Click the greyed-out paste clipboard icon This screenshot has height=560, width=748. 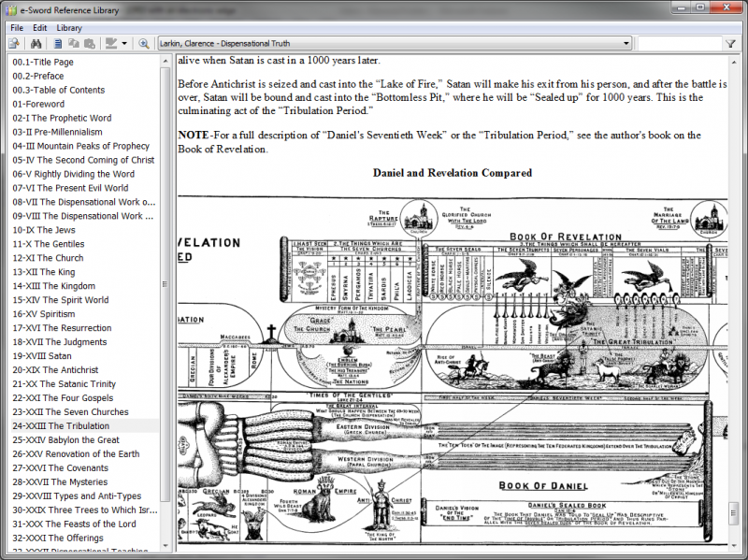(89, 43)
